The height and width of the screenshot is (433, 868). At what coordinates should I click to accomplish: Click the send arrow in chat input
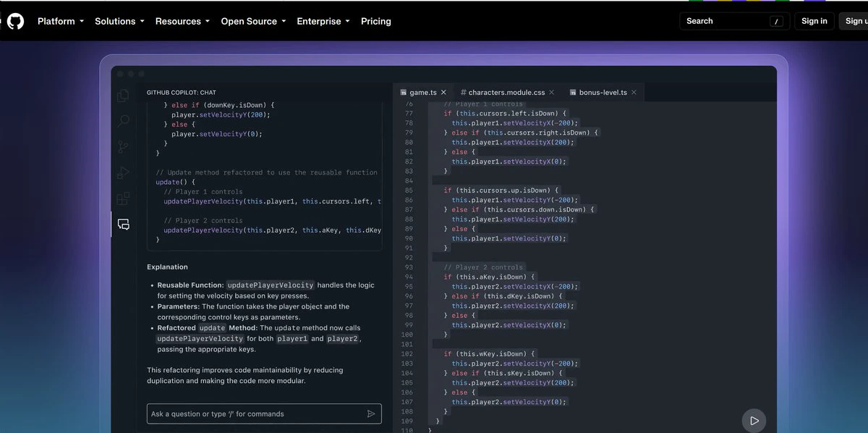(371, 414)
